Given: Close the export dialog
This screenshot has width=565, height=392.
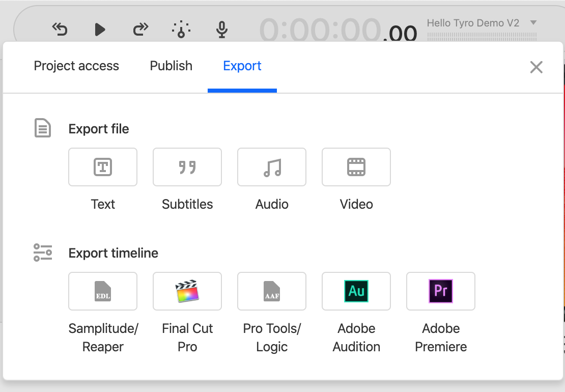Looking at the screenshot, I should [x=536, y=67].
